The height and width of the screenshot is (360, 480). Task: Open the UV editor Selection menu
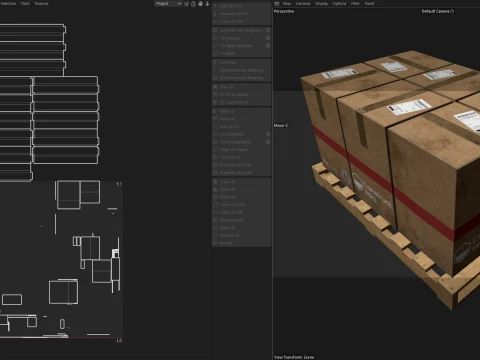click(x=8, y=4)
